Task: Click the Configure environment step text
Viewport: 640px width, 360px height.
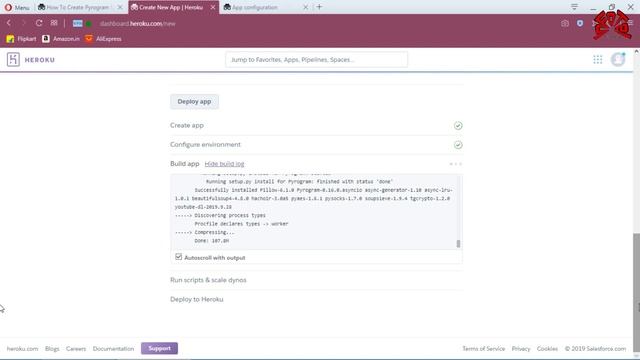Action: [x=205, y=144]
